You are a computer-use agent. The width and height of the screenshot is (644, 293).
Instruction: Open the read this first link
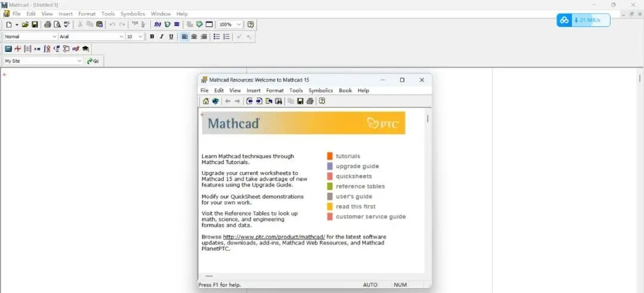coord(355,206)
